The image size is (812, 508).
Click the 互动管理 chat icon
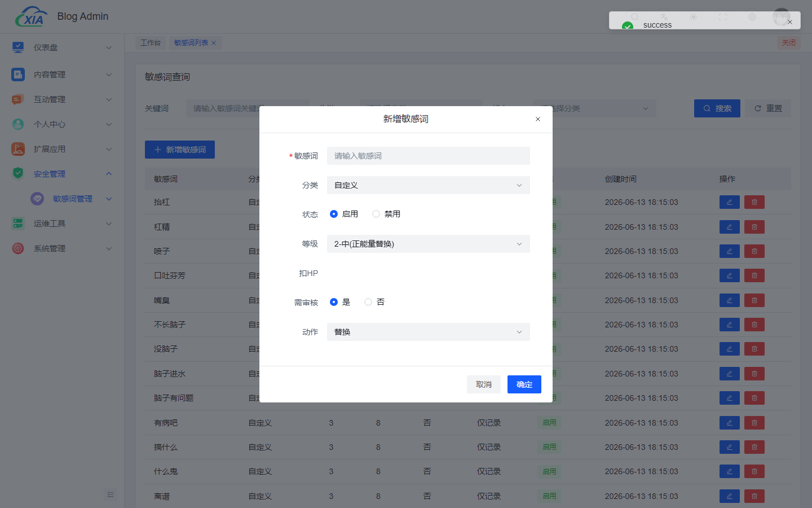(x=18, y=99)
